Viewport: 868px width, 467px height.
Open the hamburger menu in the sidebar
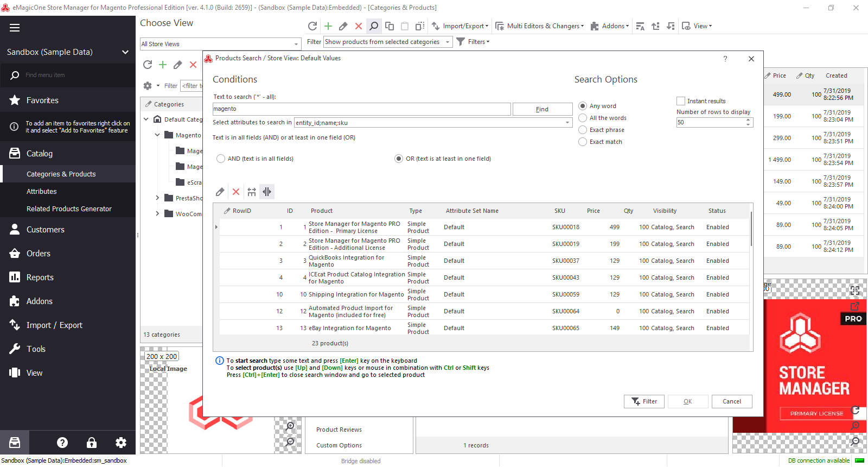(x=15, y=28)
